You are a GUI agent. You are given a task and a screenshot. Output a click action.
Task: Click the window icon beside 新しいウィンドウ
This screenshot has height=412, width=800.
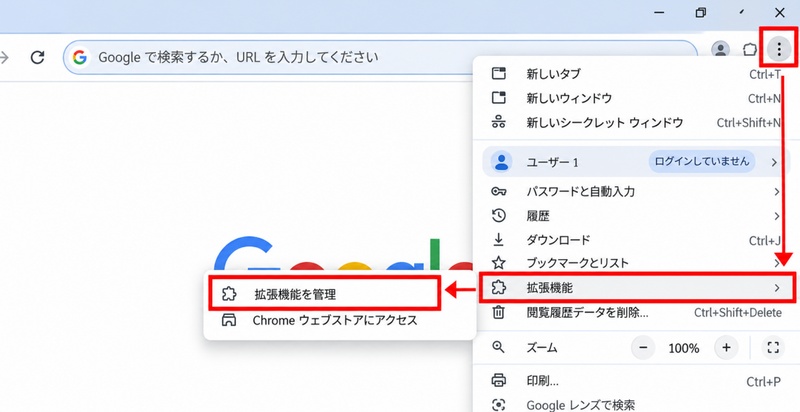pos(498,98)
